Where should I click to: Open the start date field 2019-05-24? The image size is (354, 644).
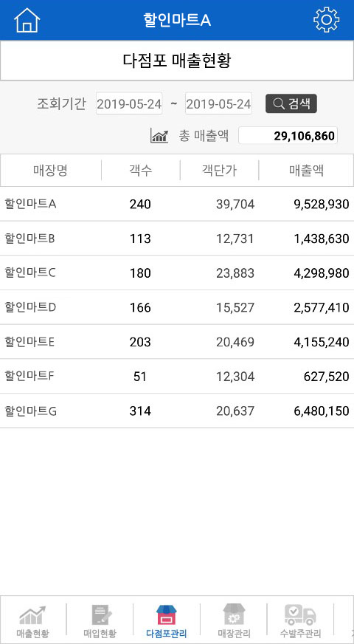pyautogui.click(x=129, y=103)
